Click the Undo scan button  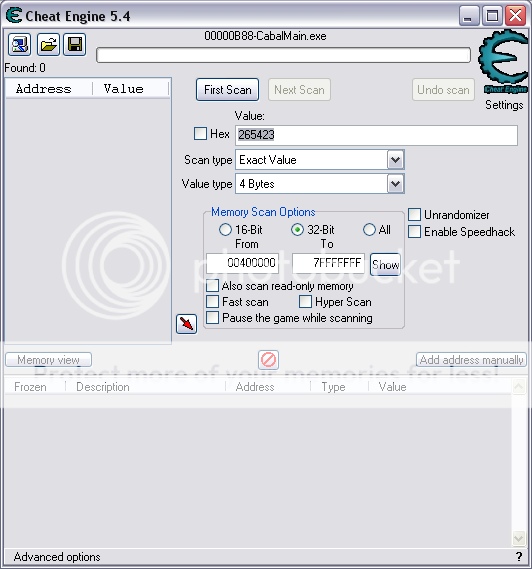tap(443, 90)
